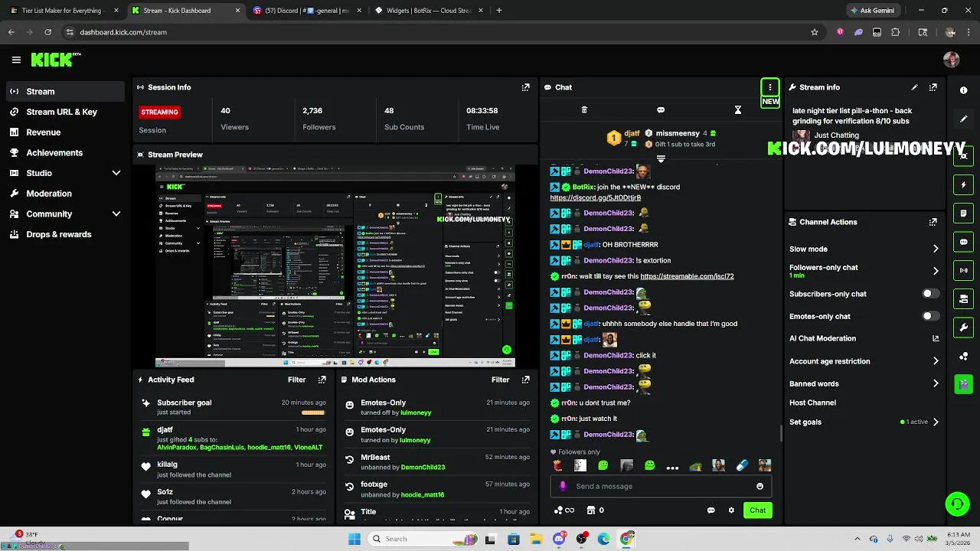Pop out the Channel Actions panel
Screen dimensions: 980x551
tap(933, 222)
